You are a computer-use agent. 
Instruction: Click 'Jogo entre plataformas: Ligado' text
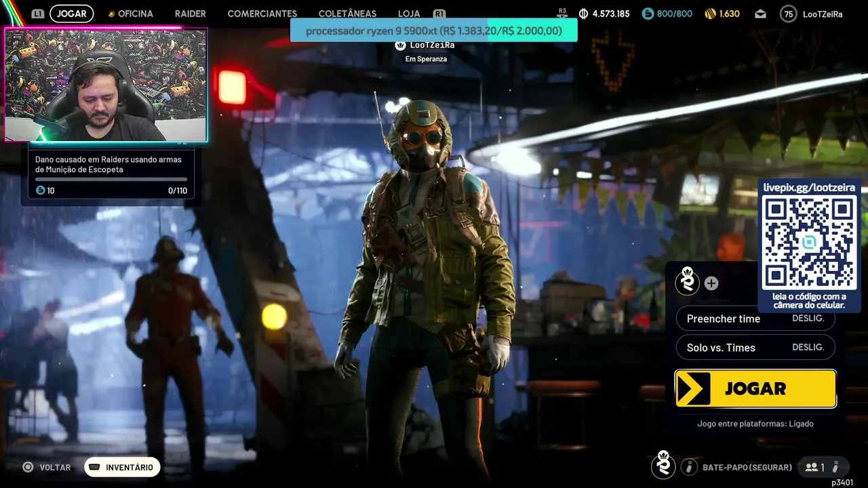[x=755, y=424]
